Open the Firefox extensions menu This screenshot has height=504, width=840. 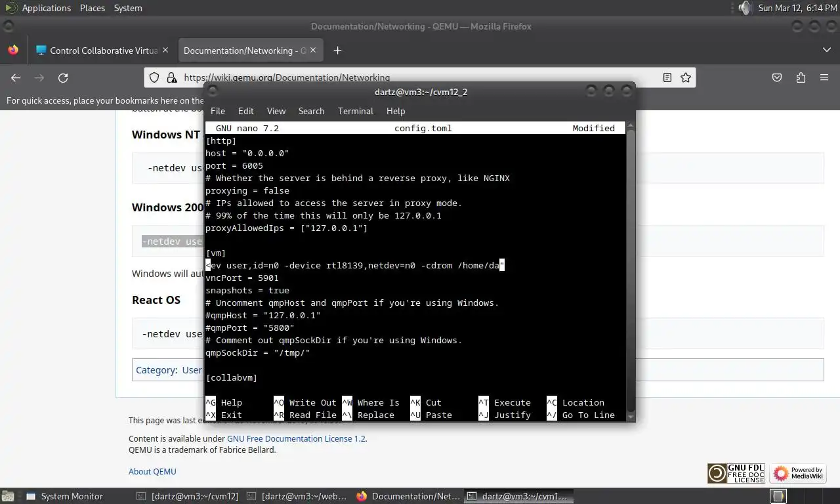(x=801, y=77)
